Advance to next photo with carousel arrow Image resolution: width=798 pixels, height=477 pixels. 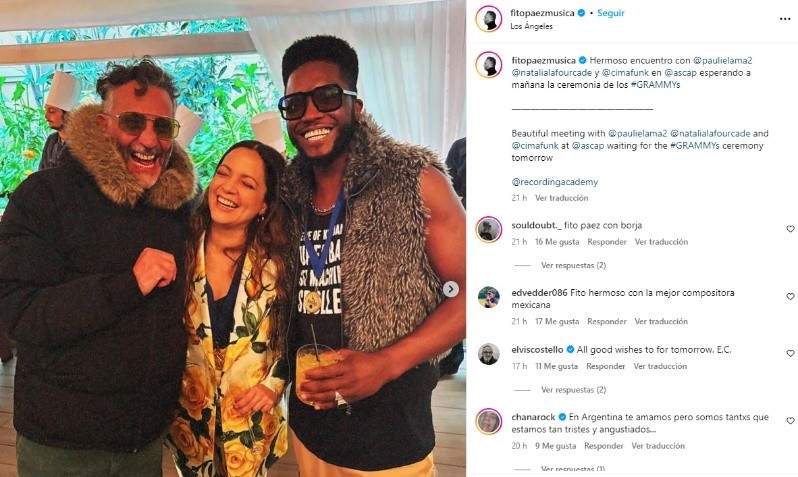[x=450, y=289]
